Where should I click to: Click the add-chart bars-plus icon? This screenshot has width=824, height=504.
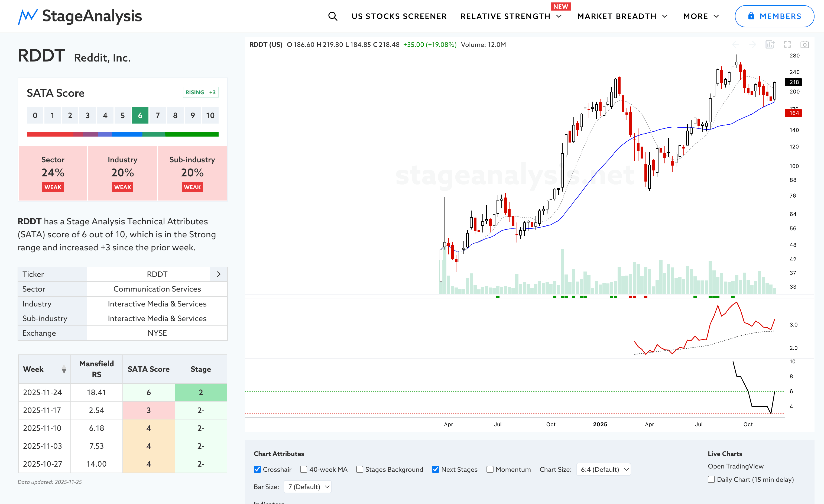[x=770, y=44]
